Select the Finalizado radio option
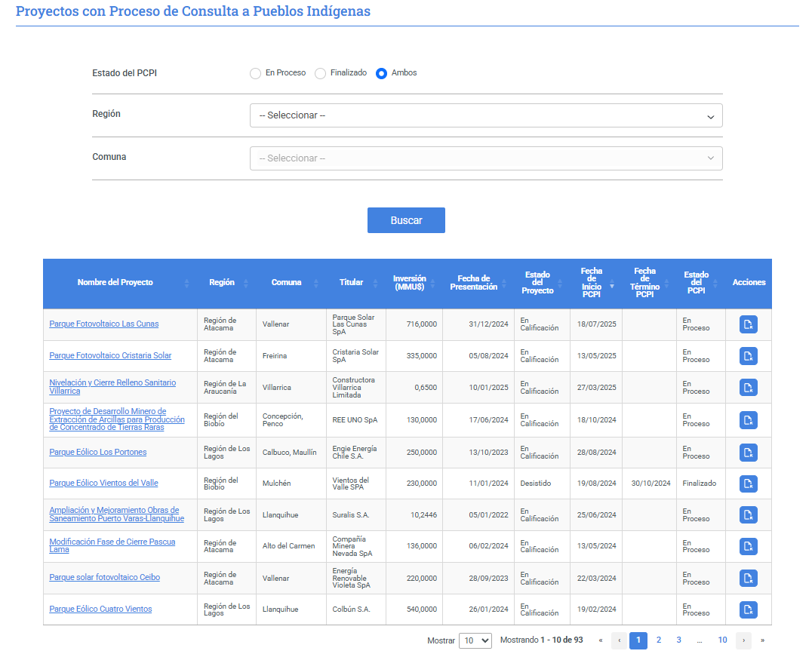Screen dimensions: 812x654 (x=321, y=73)
